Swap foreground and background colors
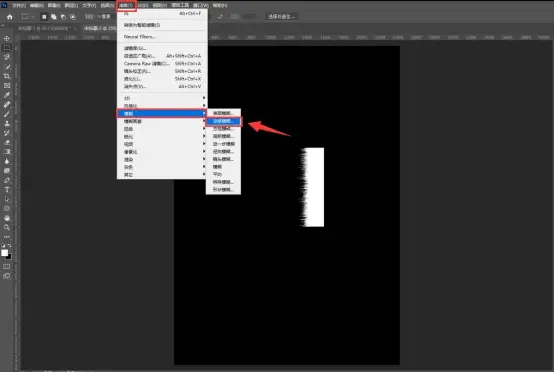Screen dimensions: 554x373 pos(9,245)
